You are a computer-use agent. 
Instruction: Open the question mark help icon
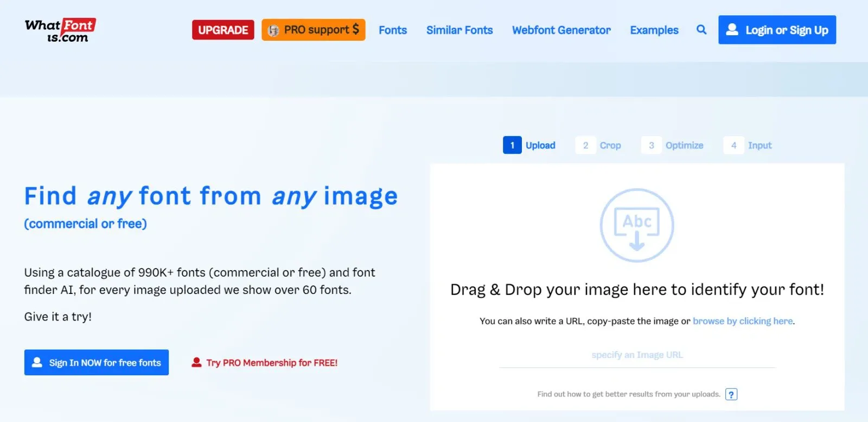[x=731, y=394]
